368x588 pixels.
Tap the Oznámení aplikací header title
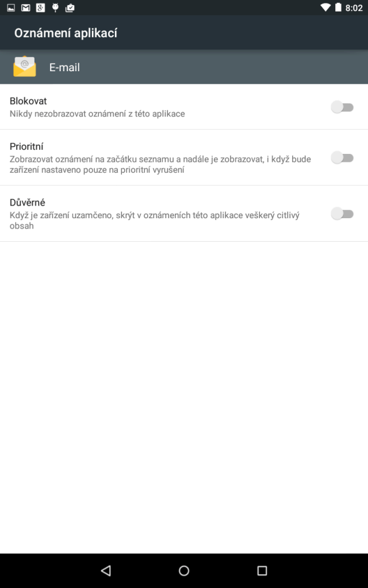point(66,33)
